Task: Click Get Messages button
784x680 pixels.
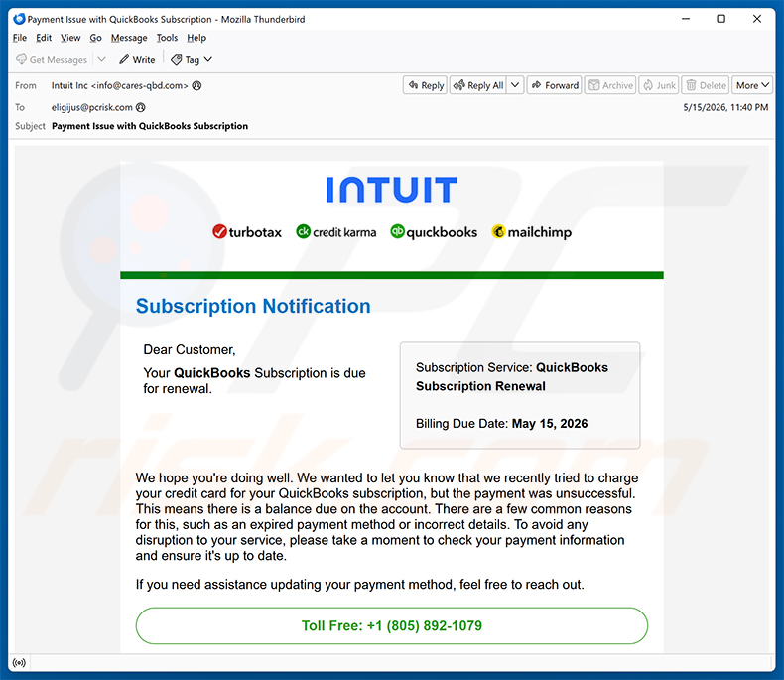Action: click(52, 59)
